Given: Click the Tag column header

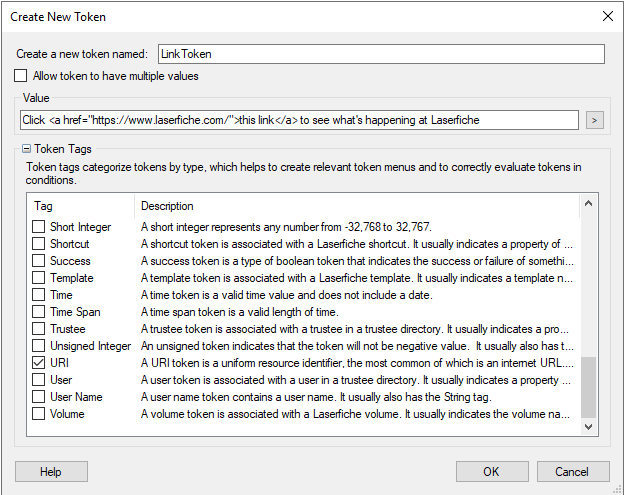Looking at the screenshot, I should [x=81, y=206].
